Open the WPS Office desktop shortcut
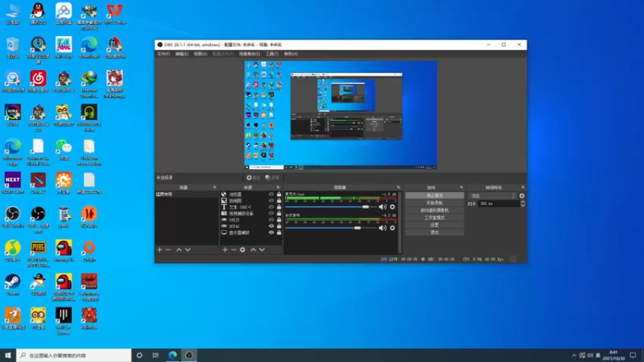Screen dimensions: 644x362 click(x=114, y=14)
